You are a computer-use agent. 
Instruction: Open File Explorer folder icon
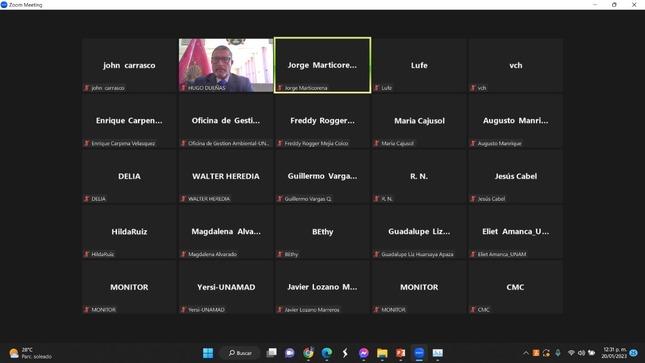[x=382, y=353]
